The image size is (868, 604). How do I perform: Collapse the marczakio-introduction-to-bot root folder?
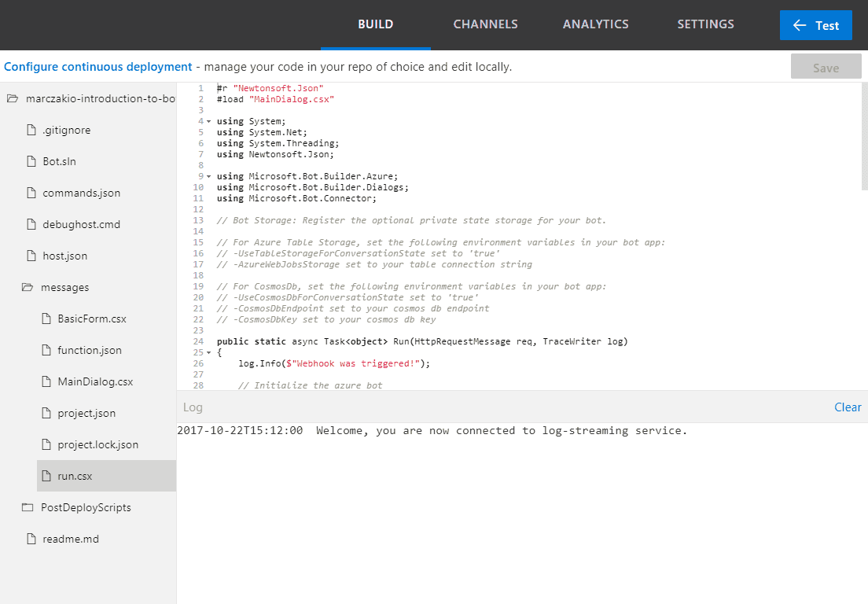click(12, 98)
